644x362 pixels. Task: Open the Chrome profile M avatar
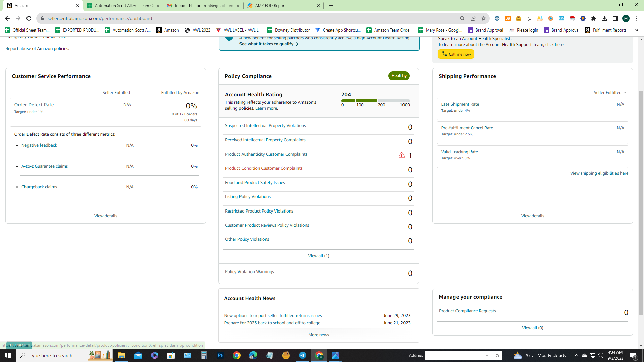click(626, 18)
